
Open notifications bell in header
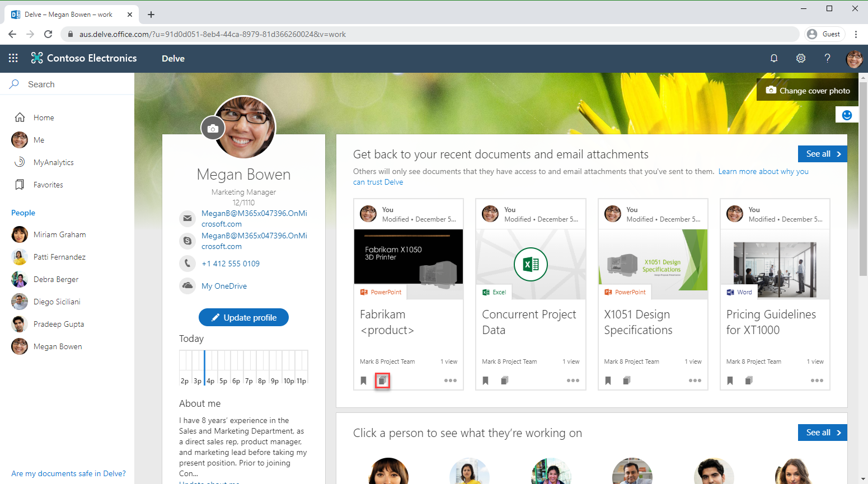(774, 58)
